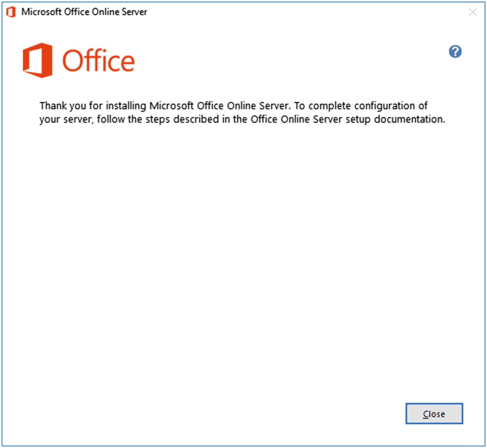The height and width of the screenshot is (448, 487).
Task: Click the blank title bar space beside the title
Action: pyautogui.click(x=305, y=12)
